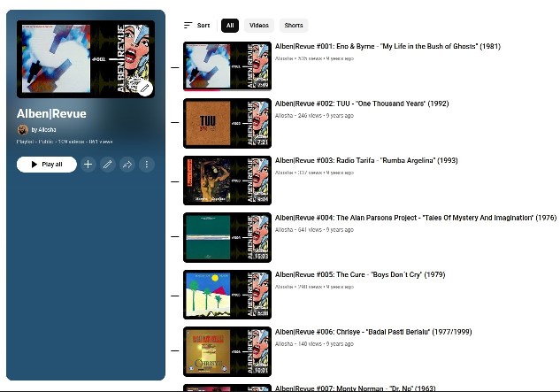Click the pencil icon to edit playlist details
Screen dimensions: 560x392
(x=108, y=165)
